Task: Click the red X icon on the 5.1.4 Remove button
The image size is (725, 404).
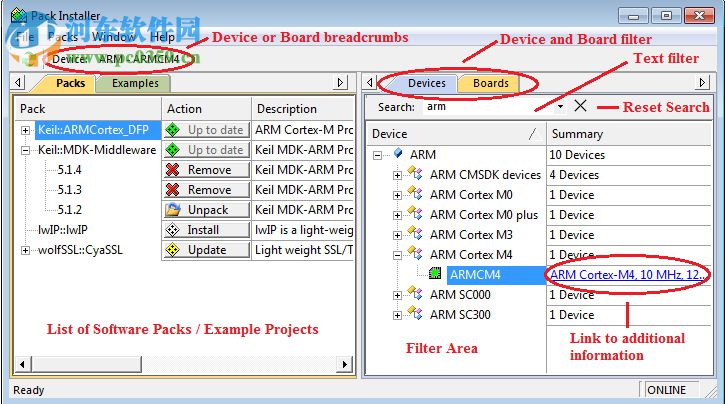Action: click(x=172, y=170)
